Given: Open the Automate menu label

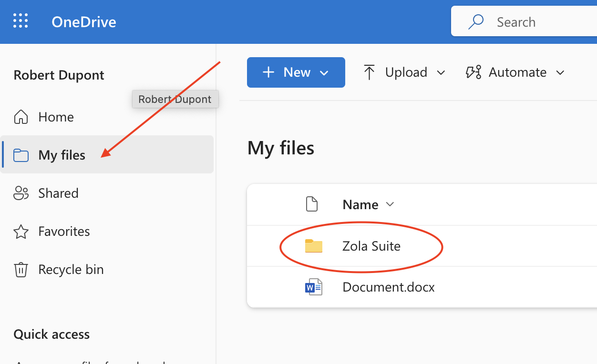Looking at the screenshot, I should pyautogui.click(x=517, y=72).
